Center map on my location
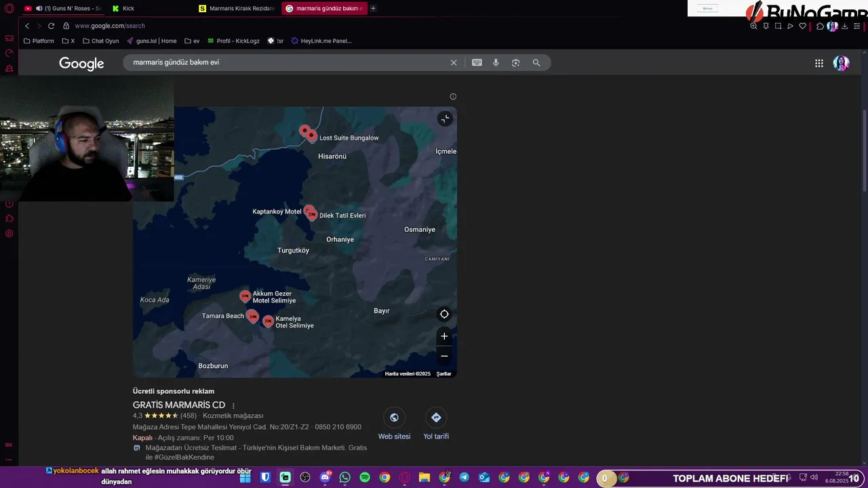The height and width of the screenshot is (488, 868). click(444, 314)
